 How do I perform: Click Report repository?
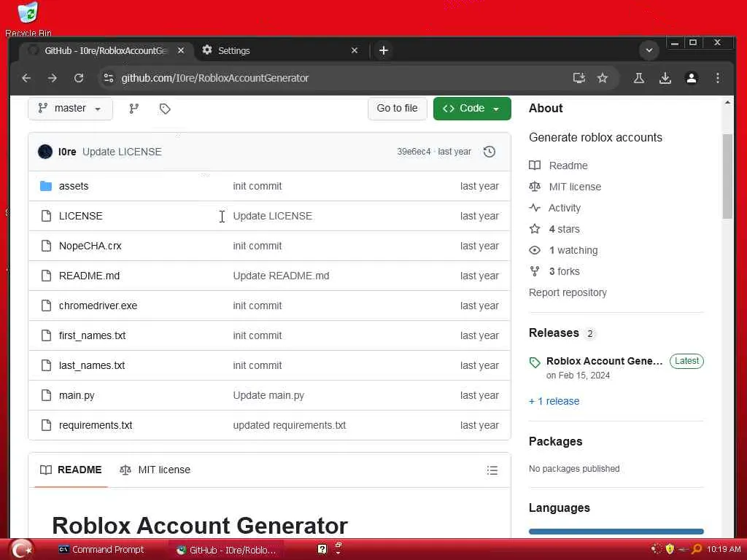[x=568, y=292]
